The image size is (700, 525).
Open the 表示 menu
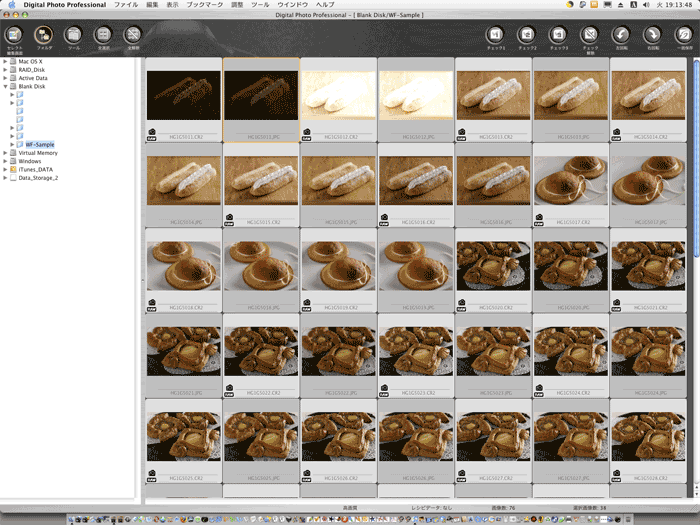(x=172, y=4)
